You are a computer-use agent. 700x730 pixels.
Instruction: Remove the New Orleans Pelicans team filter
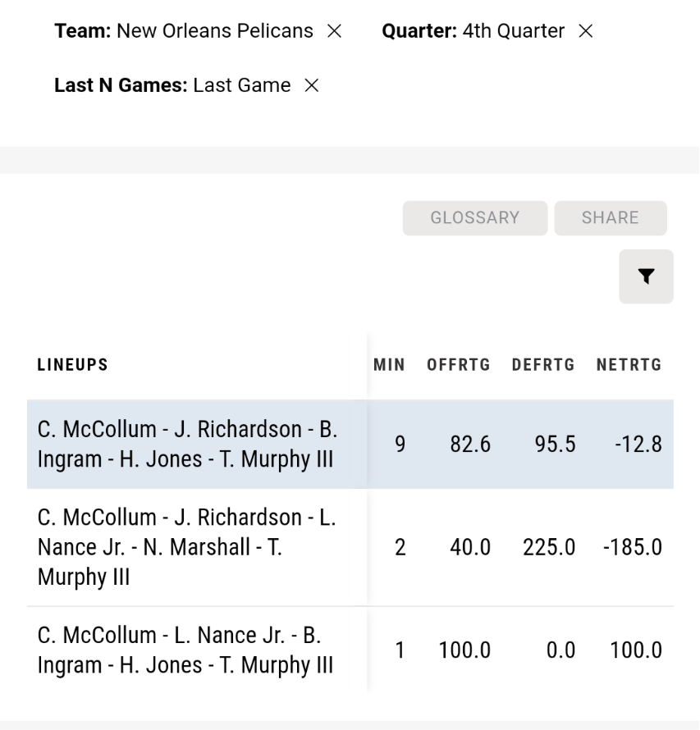click(x=334, y=31)
